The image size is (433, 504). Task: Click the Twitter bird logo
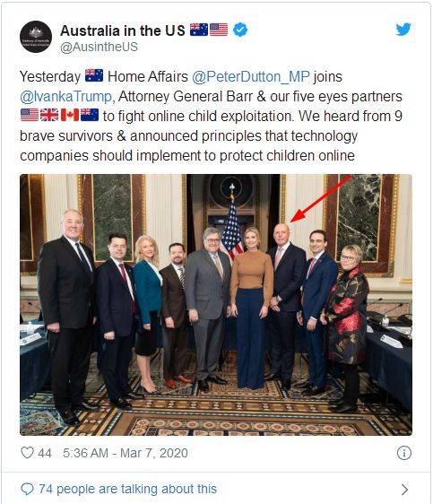(x=403, y=30)
